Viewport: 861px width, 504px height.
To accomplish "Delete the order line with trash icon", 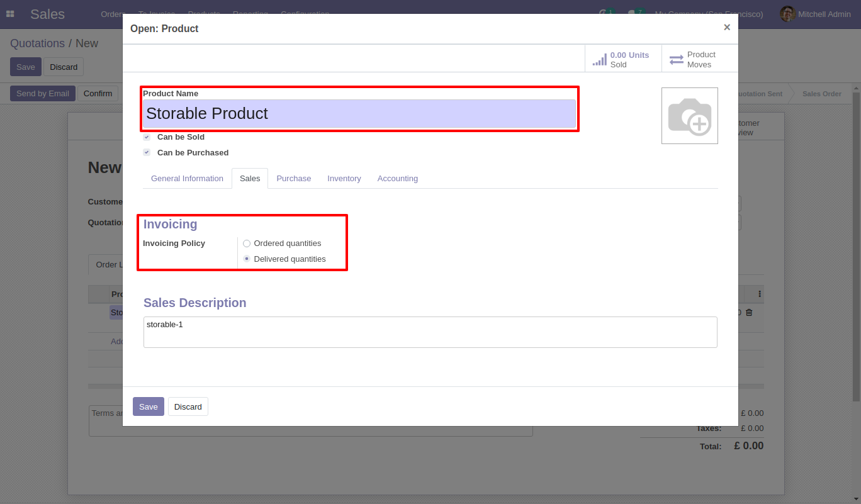I will tap(749, 312).
